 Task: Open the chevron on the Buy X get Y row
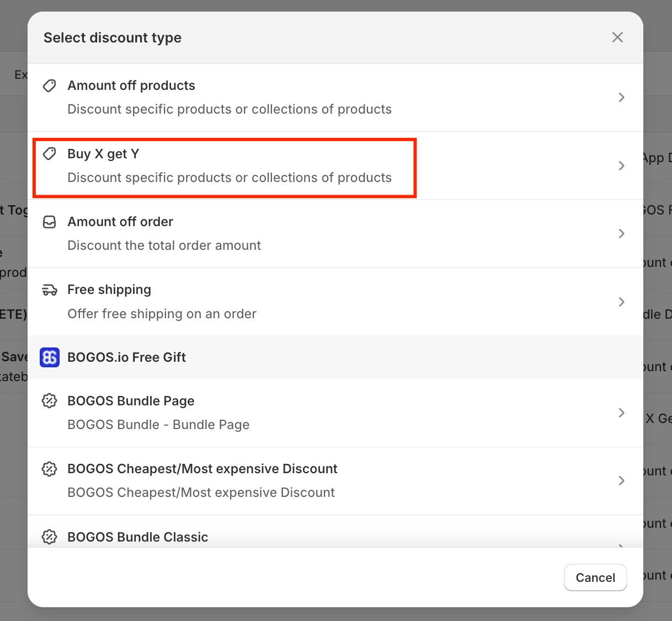(621, 165)
